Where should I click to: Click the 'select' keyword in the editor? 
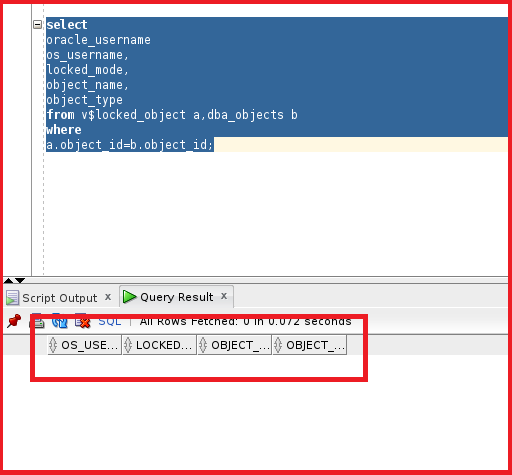(67, 25)
